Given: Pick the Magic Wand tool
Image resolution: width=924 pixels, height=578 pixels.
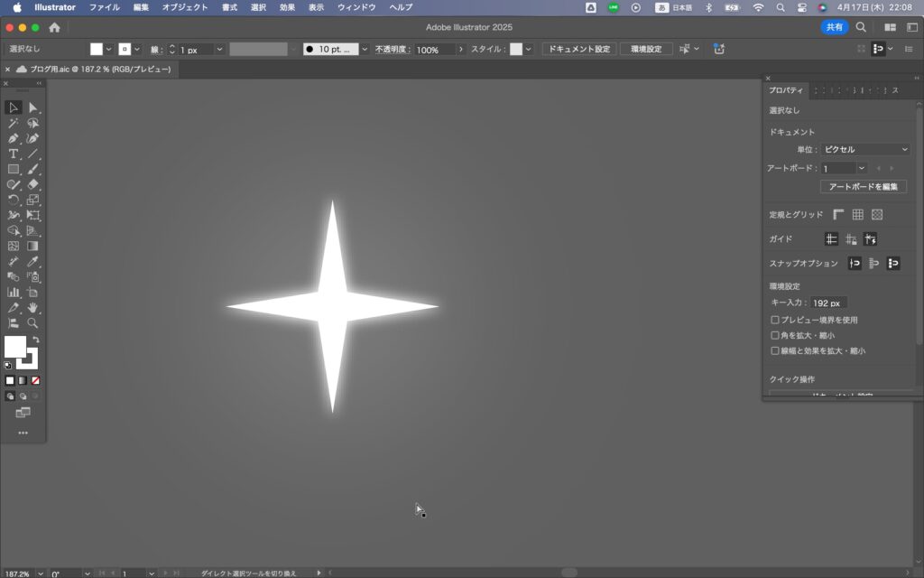Looking at the screenshot, I should coord(13,123).
